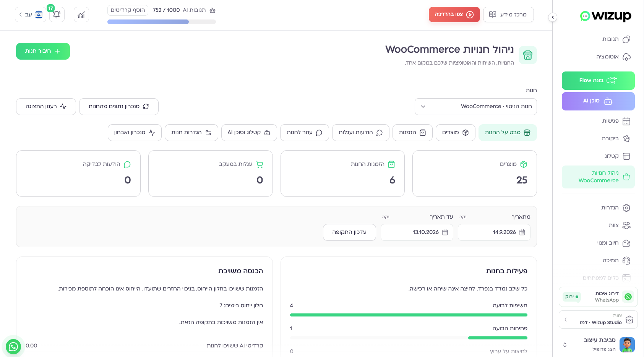Click נקה link next to מתאריך
This screenshot has height=357, width=644.
coord(463,217)
